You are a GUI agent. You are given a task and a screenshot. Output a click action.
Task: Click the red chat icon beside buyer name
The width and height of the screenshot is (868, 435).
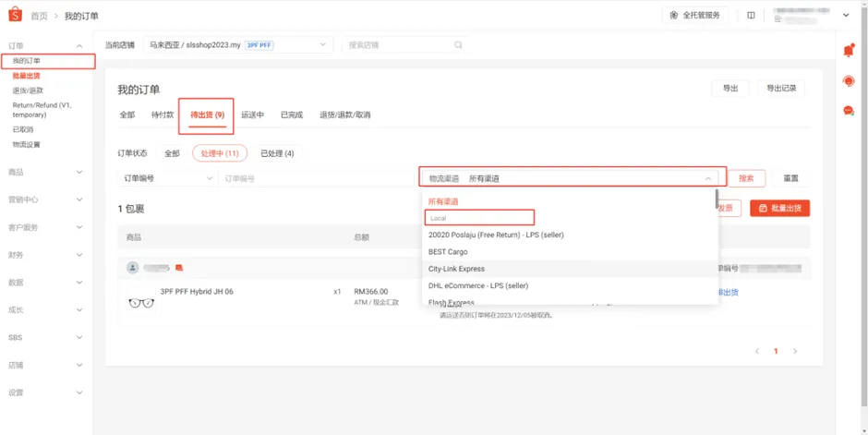pyautogui.click(x=179, y=268)
